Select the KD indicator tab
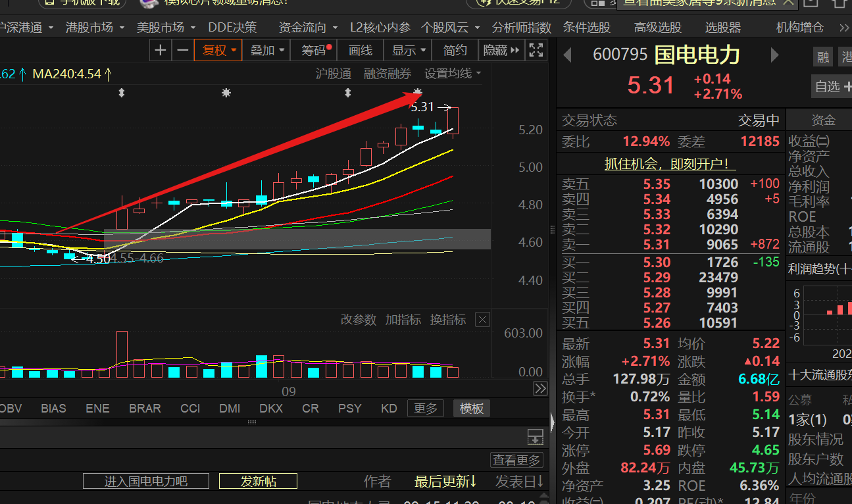Viewport: 852px width, 504px height. [389, 409]
